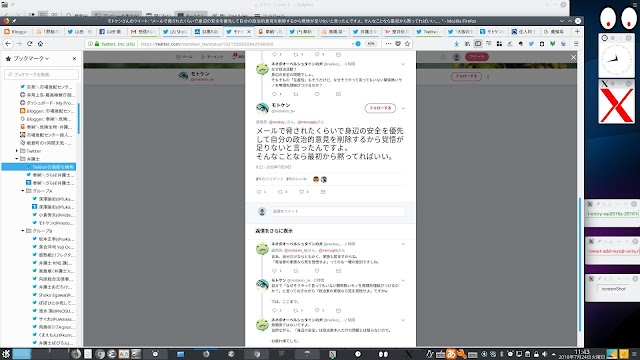Click the browser reload button
The width and height of the screenshot is (640, 360).
[x=29, y=44]
